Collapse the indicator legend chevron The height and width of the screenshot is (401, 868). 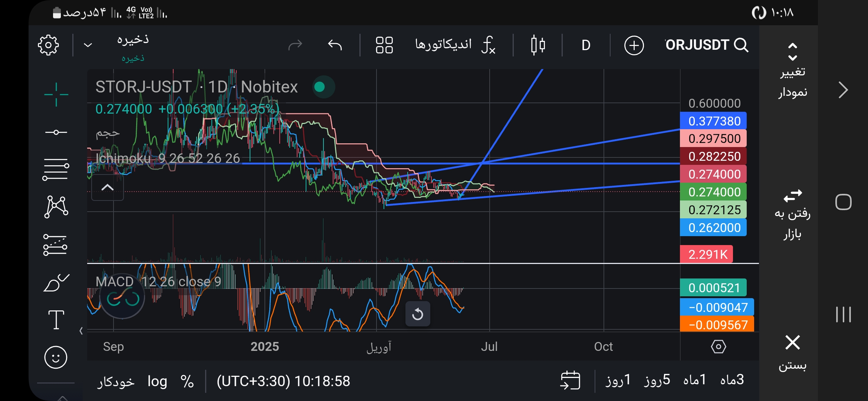tap(108, 188)
